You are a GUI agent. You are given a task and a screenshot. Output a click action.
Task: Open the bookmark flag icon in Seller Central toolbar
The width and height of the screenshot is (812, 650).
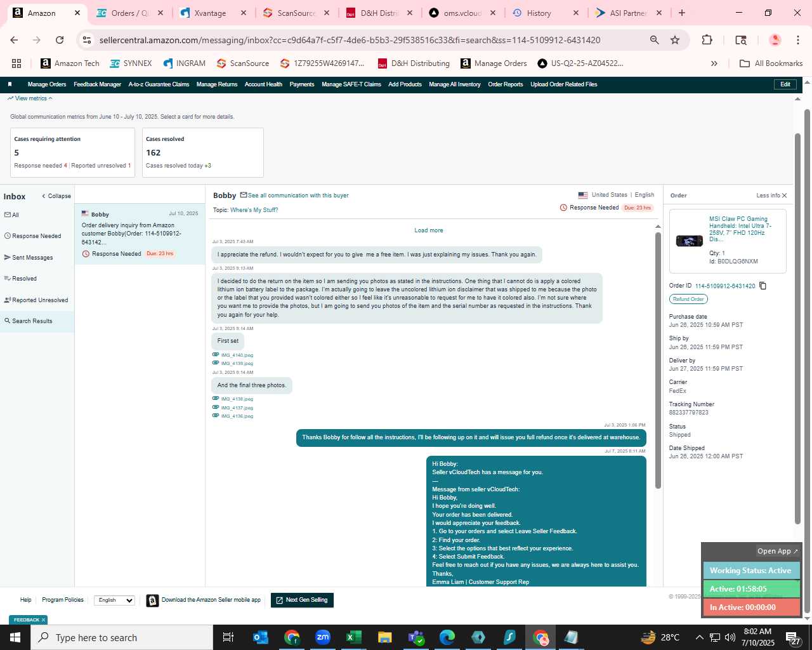tap(10, 84)
